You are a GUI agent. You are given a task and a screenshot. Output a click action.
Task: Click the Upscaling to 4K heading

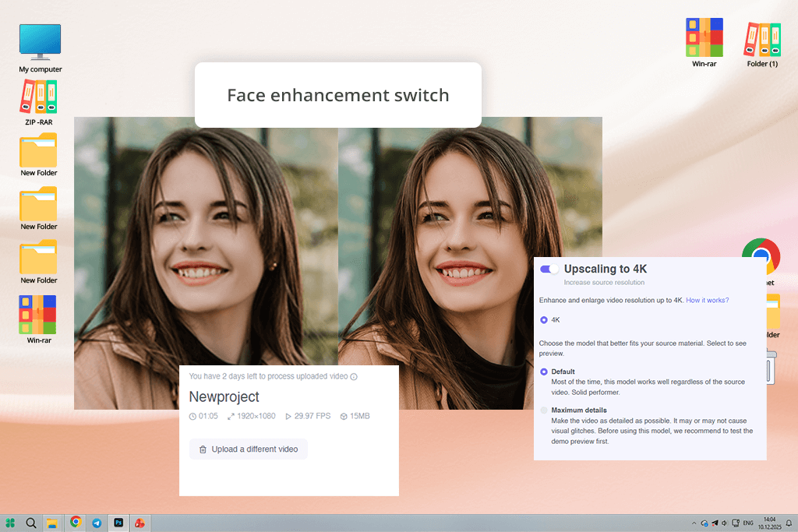click(x=605, y=269)
